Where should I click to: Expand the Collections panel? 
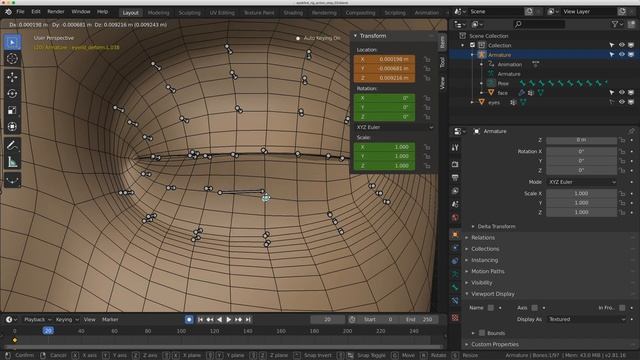[485, 249]
